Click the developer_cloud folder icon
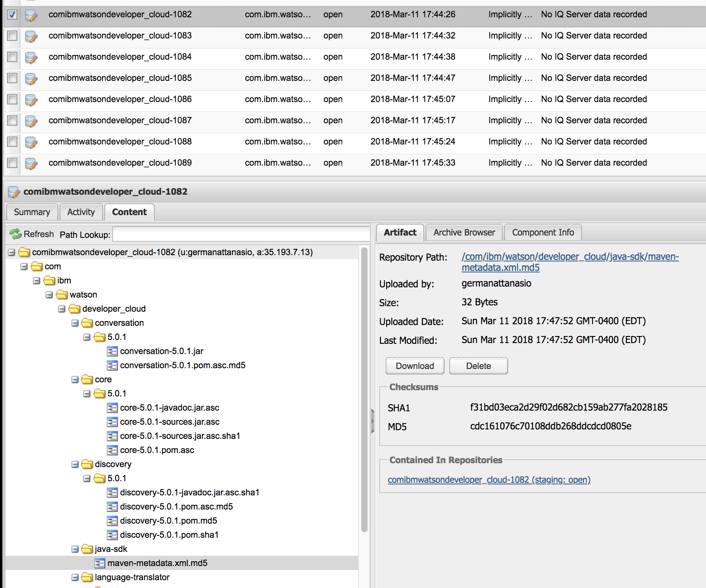 [x=75, y=309]
